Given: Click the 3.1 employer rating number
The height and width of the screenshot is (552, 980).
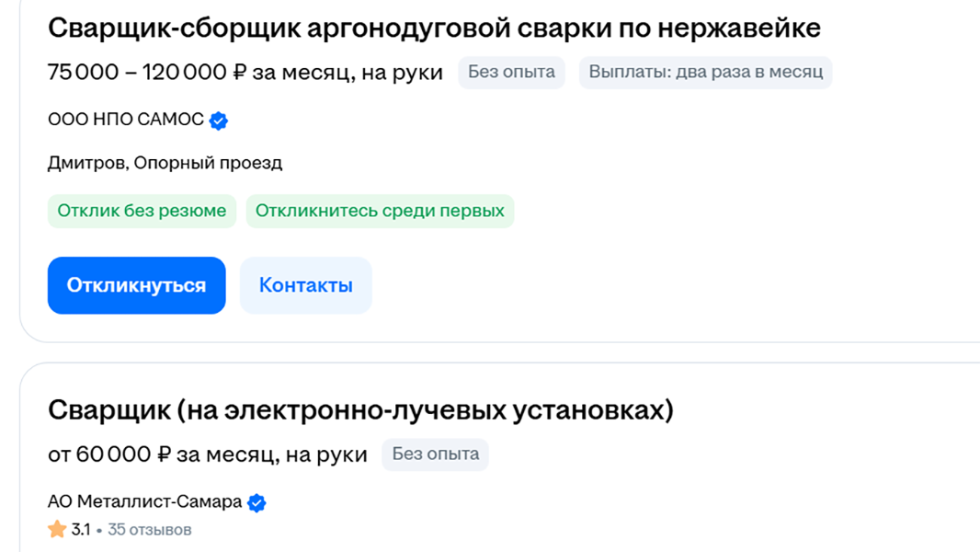Looking at the screenshot, I should coord(81,530).
